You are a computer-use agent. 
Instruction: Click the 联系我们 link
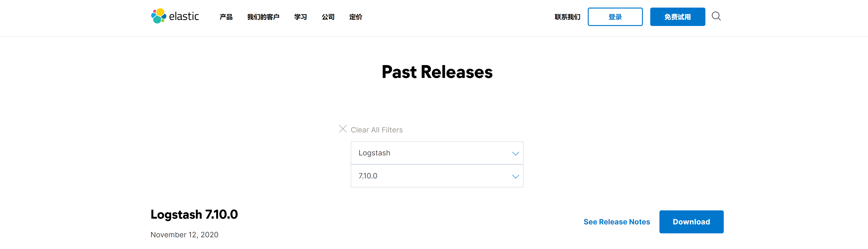[x=567, y=17]
